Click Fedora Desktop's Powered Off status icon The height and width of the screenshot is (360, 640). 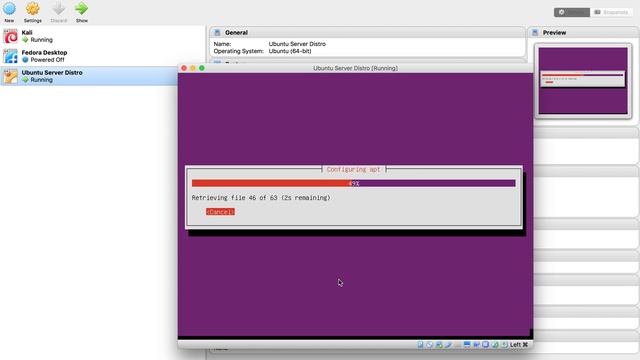(x=25, y=60)
